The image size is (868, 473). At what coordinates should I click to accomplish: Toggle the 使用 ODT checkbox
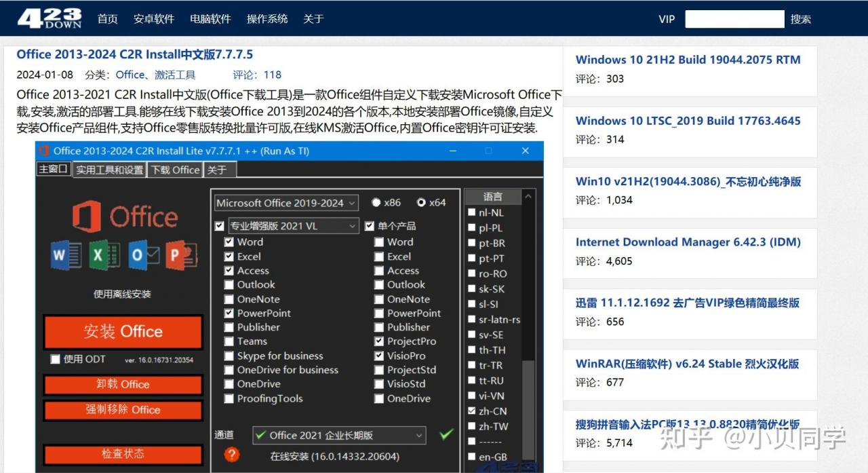[x=55, y=359]
